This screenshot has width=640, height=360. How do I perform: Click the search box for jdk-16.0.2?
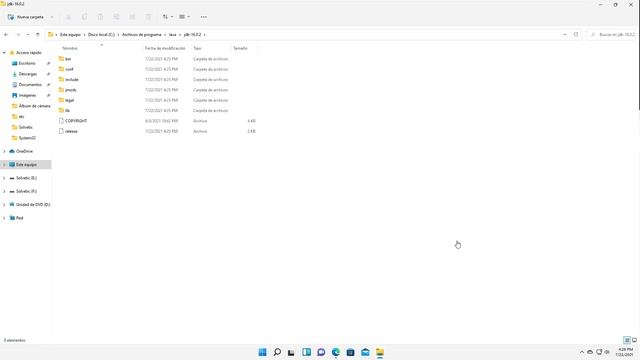(613, 35)
